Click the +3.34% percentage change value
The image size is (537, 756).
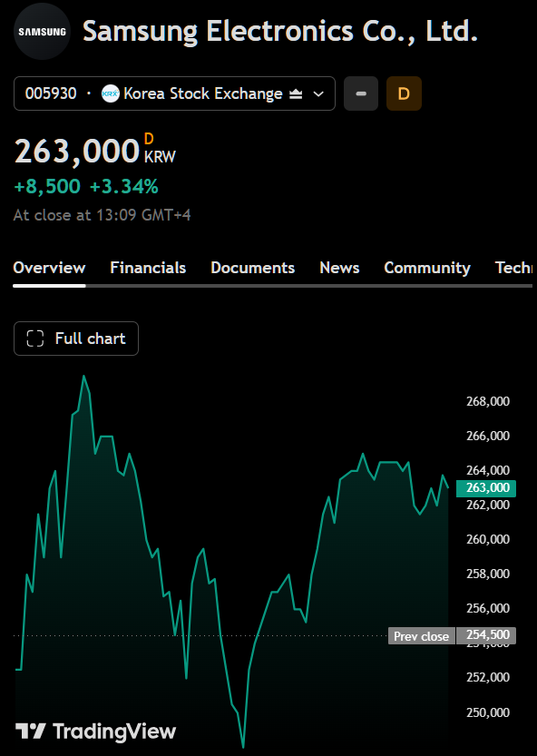124,186
